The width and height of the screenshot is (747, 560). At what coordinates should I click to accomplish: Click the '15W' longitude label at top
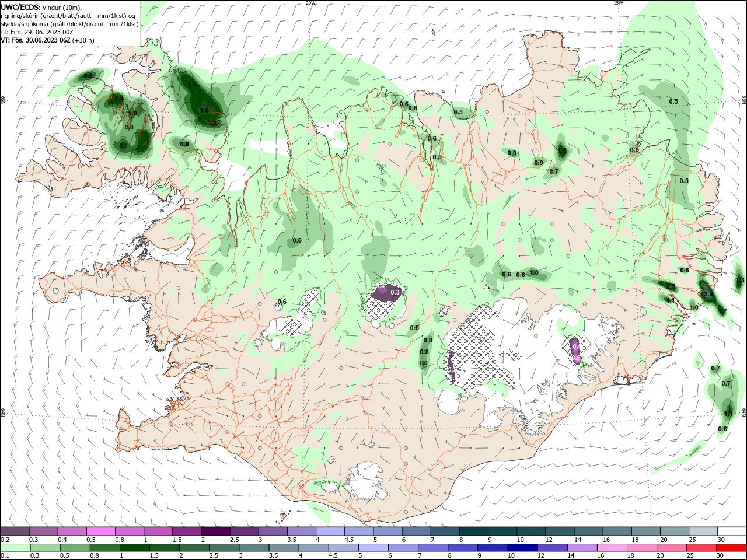(618, 3)
